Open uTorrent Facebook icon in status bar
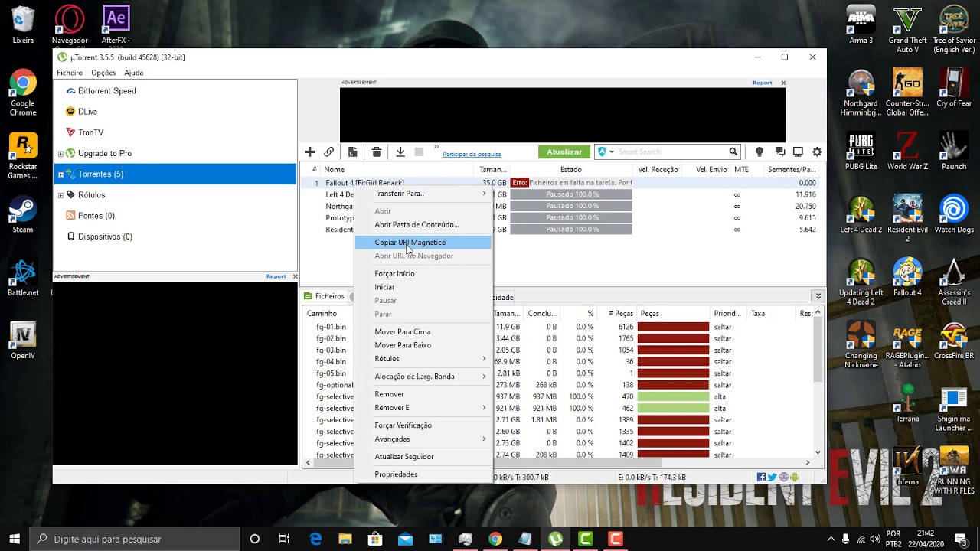Image resolution: width=980 pixels, height=551 pixels. pos(761,478)
